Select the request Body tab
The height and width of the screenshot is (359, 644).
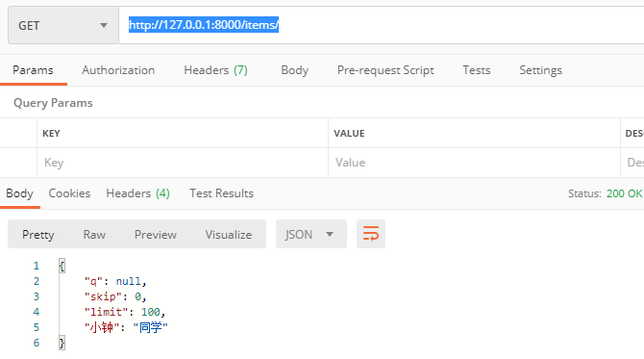coord(294,70)
